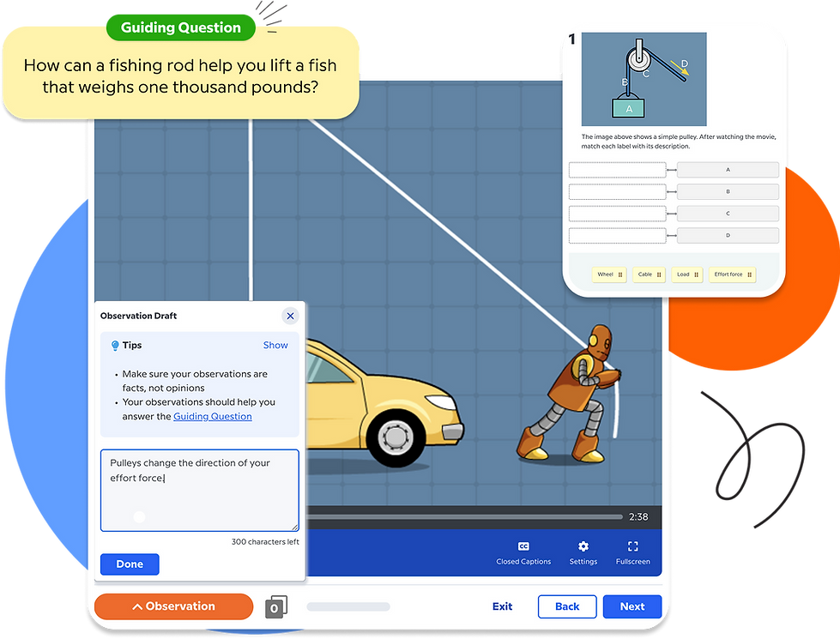The height and width of the screenshot is (639, 840).
Task: Click the label A box
Action: pyautogui.click(x=728, y=170)
